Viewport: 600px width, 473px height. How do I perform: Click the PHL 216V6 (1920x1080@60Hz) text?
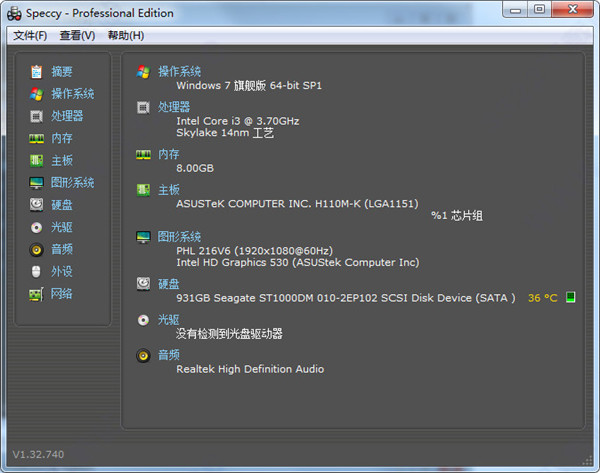click(x=254, y=251)
